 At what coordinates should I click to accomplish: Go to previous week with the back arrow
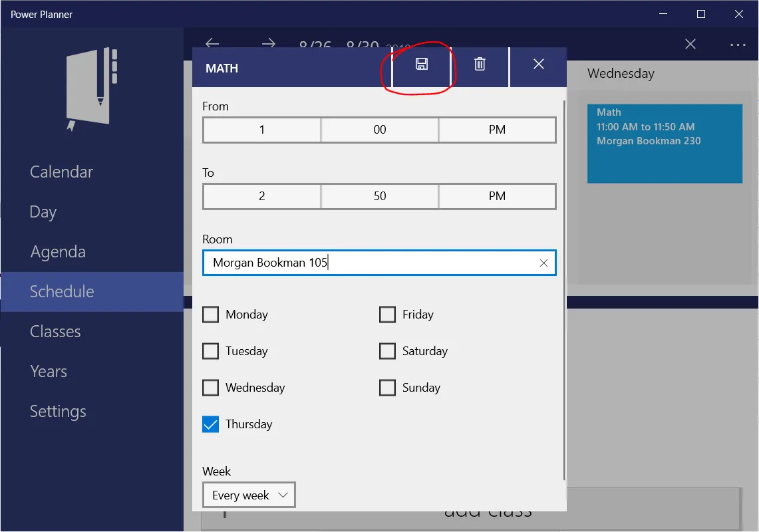[212, 44]
